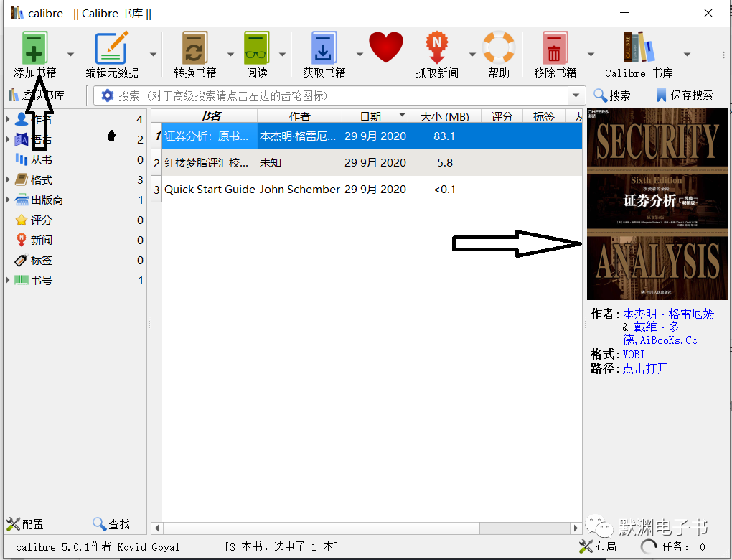
Task: Sort by the 作者 author column header
Action: point(300,116)
